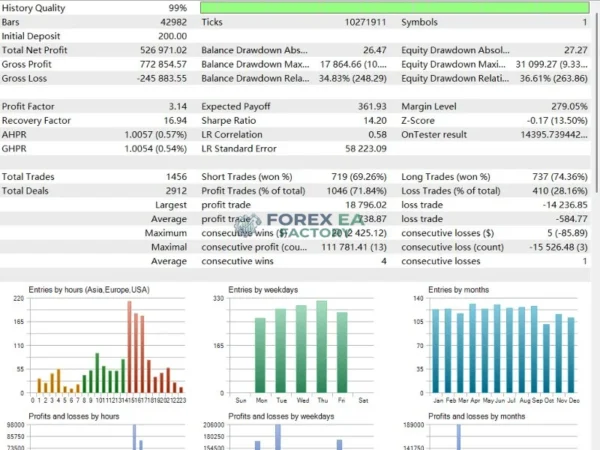Select the Bars value 42982
600x450 pixels.
(174, 22)
